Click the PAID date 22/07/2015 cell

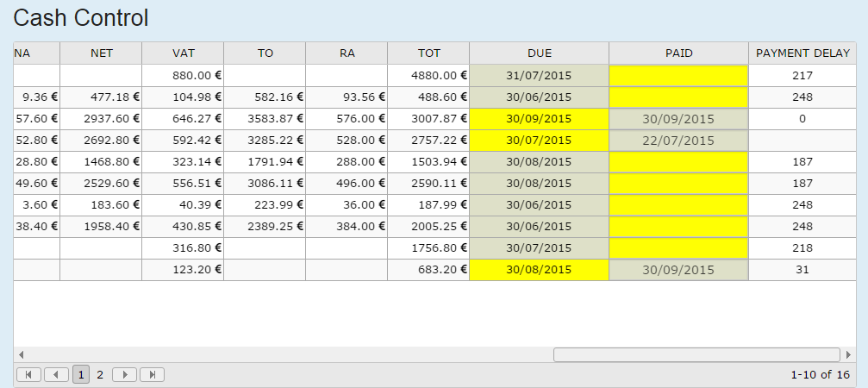coord(678,141)
